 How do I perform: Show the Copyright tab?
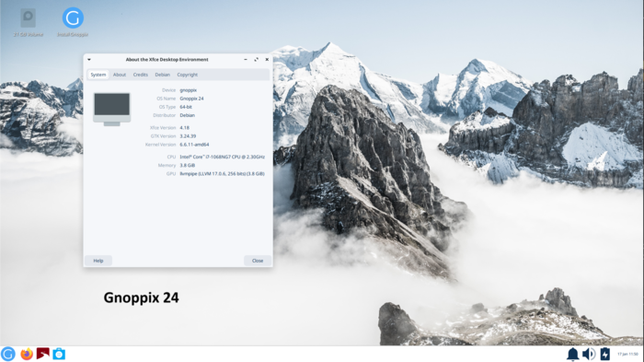point(188,75)
